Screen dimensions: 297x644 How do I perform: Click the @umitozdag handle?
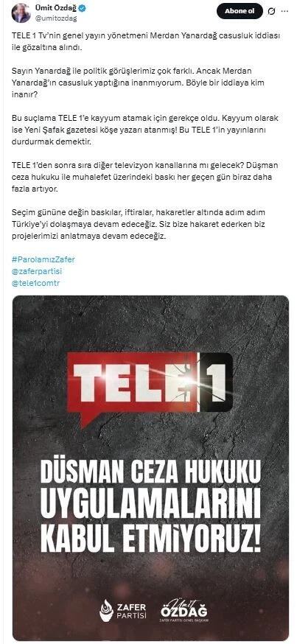click(56, 18)
